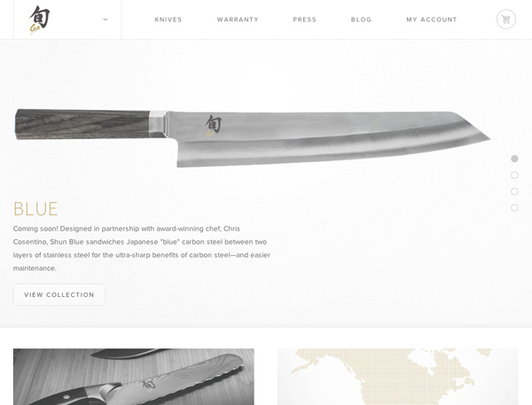Click the Blue kiritsuke knife image
Screen dimensions: 532x405
point(253,138)
